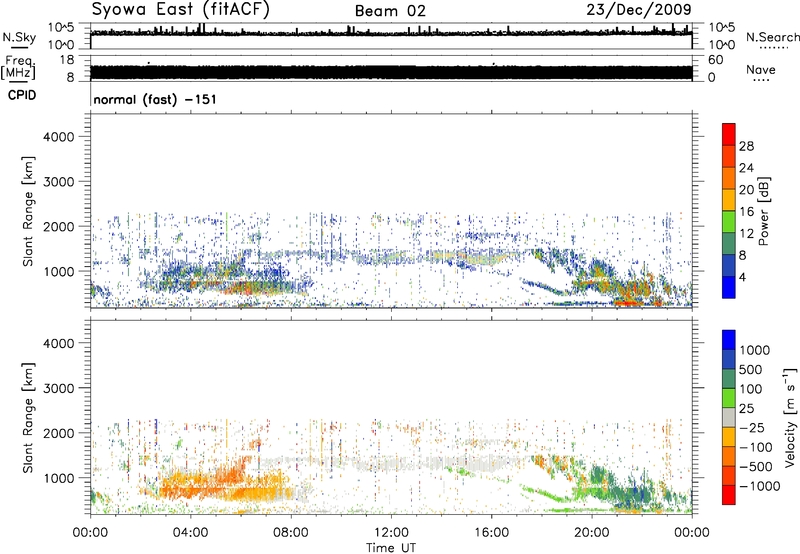This screenshot has width=800, height=554.
Task: Click the 'Beam 02' label
Action: point(390,11)
